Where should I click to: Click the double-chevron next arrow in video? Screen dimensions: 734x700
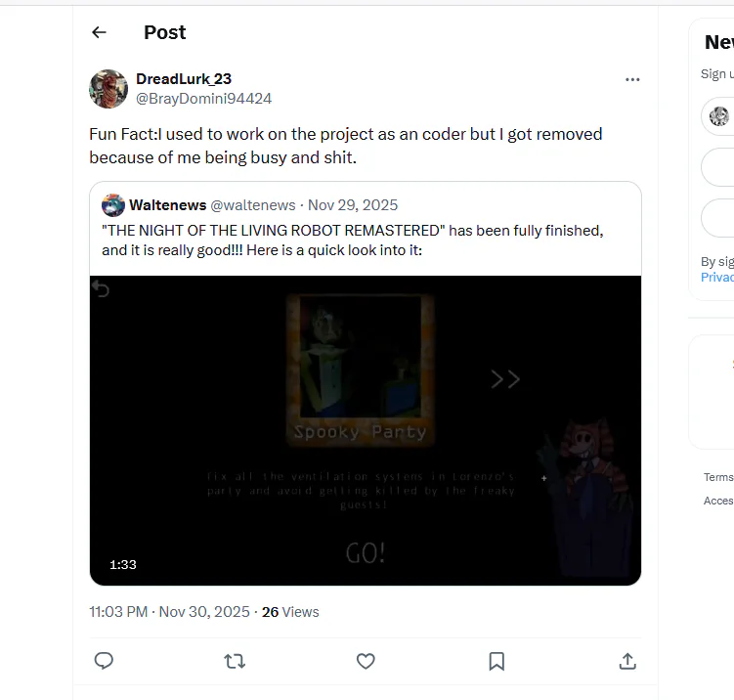[x=505, y=379]
